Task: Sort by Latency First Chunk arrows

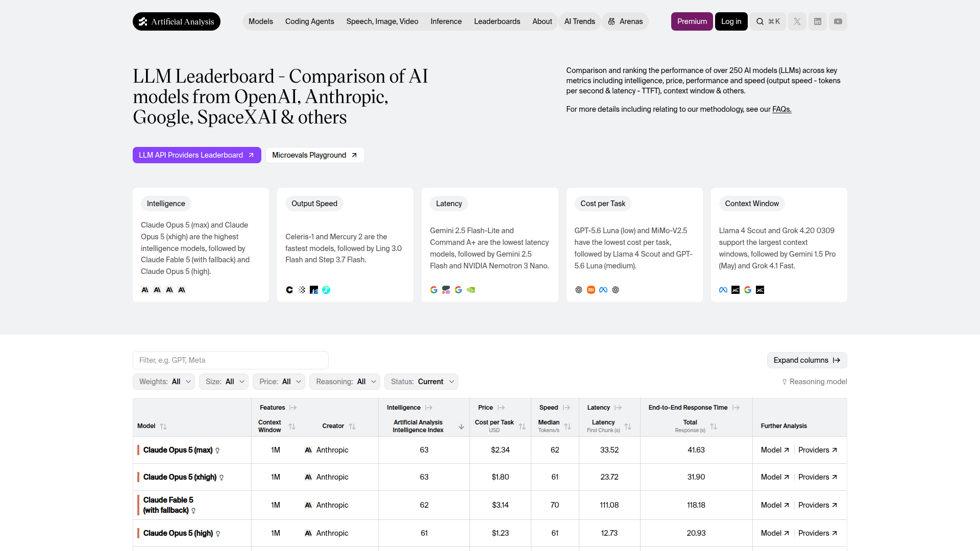Action: [x=628, y=426]
